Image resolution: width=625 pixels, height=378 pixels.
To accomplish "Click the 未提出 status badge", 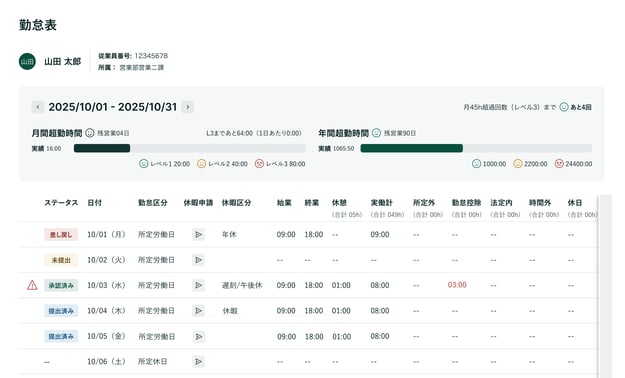I will [61, 260].
